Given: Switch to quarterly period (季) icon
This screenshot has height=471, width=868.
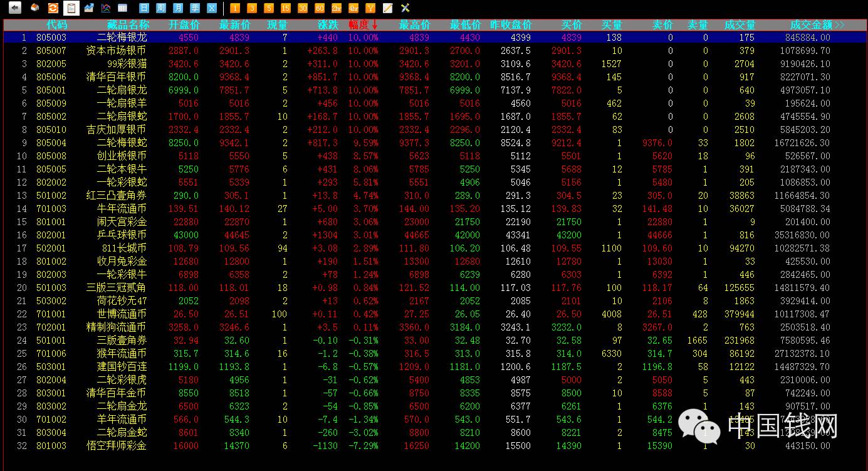Looking at the screenshot, I should coord(195,8).
